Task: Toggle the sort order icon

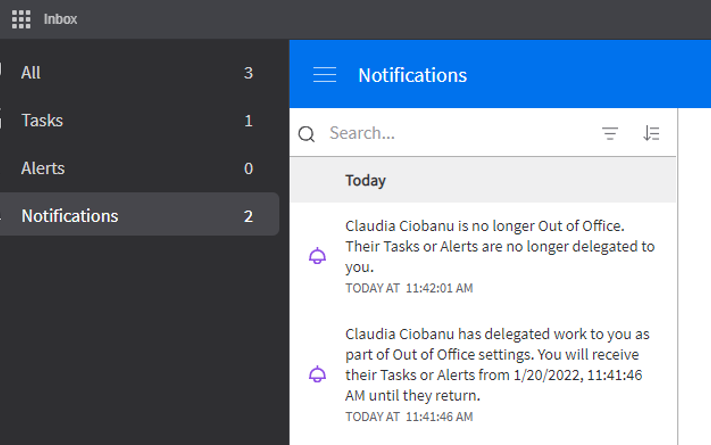Action: coord(651,133)
